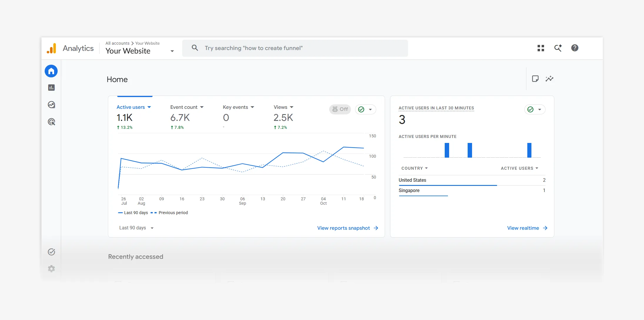Screen dimensions: 644x320
Task: Click the ACTIVE USERS IN LAST 30 MINUTES heading
Action: (436, 108)
